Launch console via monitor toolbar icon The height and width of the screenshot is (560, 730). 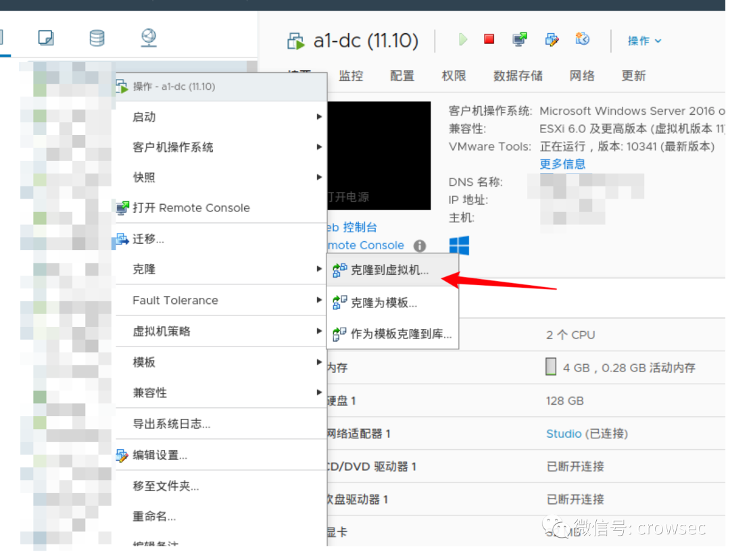(x=520, y=40)
